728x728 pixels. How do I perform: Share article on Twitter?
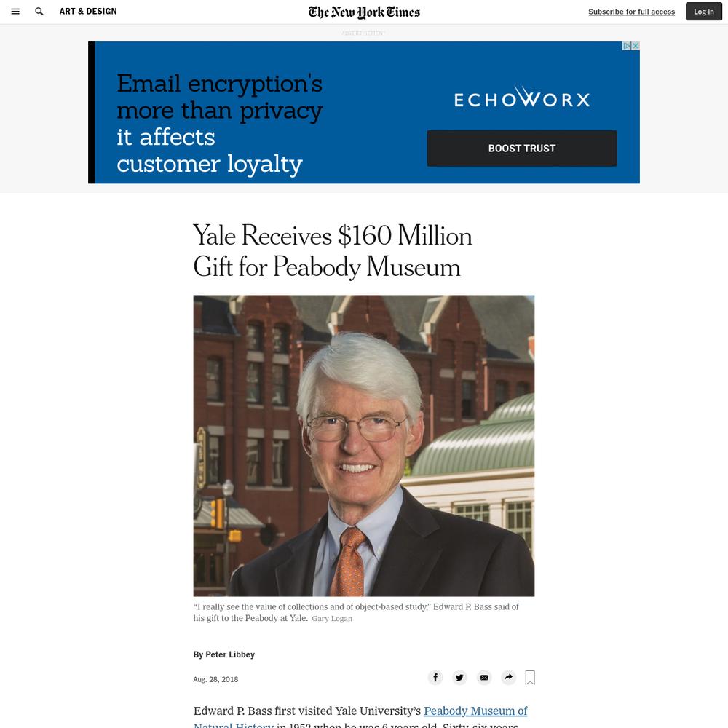459,677
